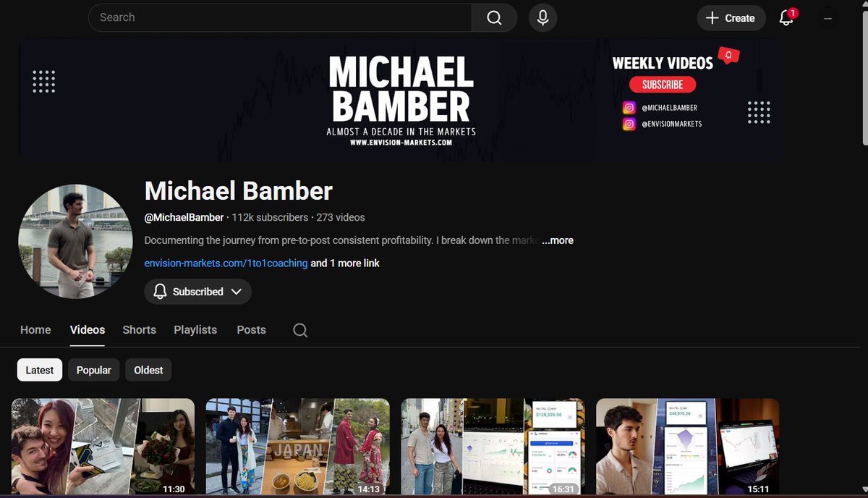This screenshot has height=498, width=868.
Task: Click the @MichaelBamber handle text
Action: click(184, 217)
